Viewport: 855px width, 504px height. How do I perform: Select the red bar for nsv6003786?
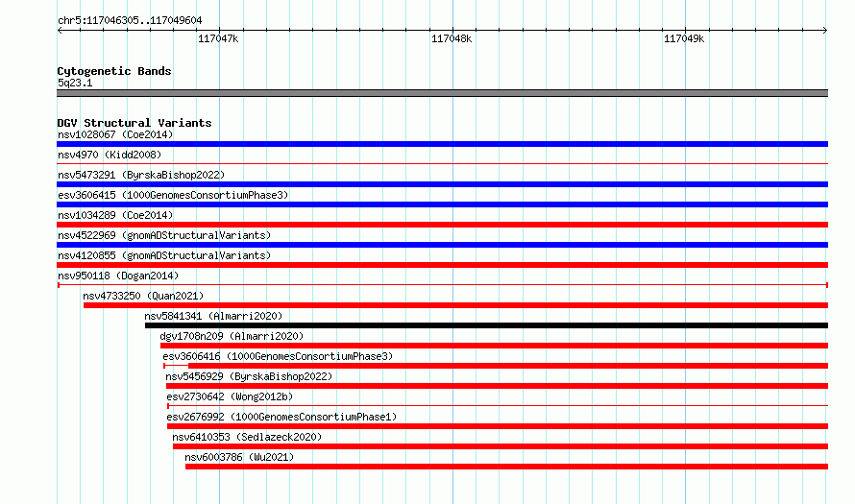point(506,467)
